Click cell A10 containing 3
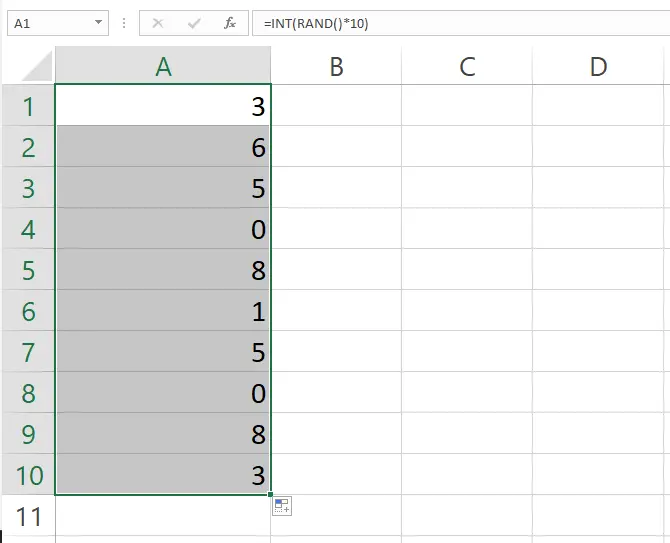Viewport: 670px width, 543px height. tap(163, 475)
